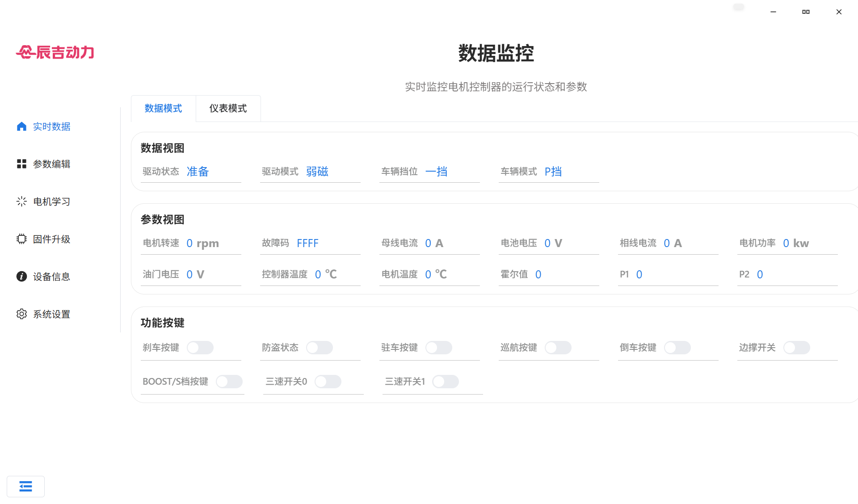The height and width of the screenshot is (504, 858).
Task: Click the sidebar collapse icon at bottom left
Action: [25, 486]
